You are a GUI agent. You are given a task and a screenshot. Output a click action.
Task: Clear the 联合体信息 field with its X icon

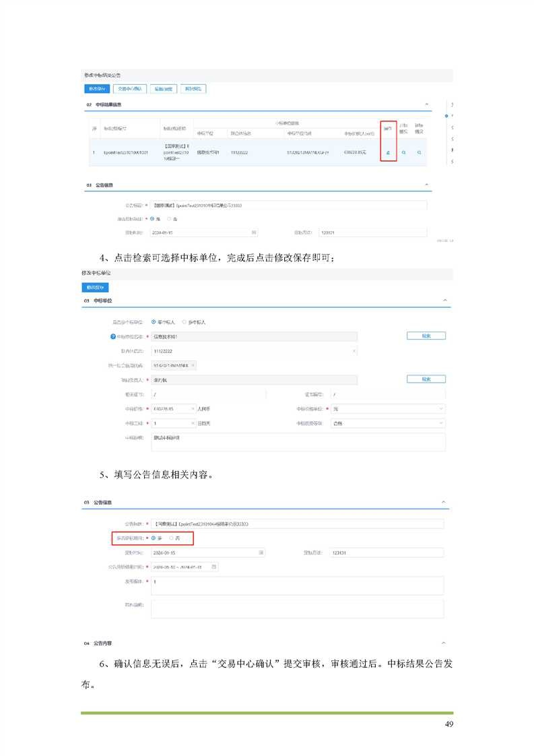pos(354,351)
